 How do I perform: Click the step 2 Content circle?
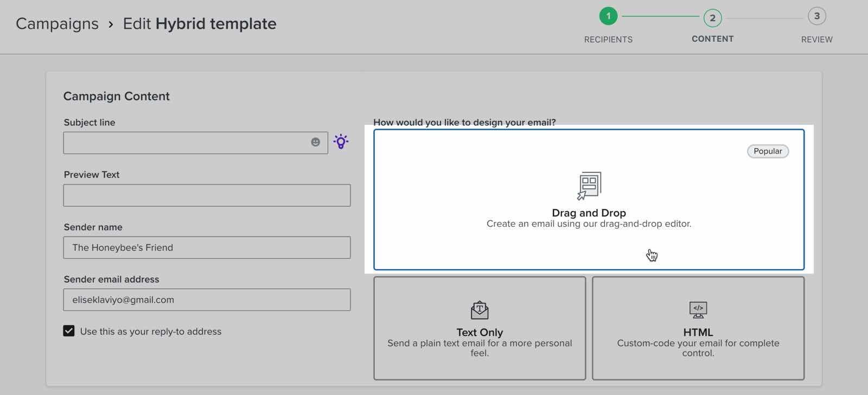tap(712, 18)
